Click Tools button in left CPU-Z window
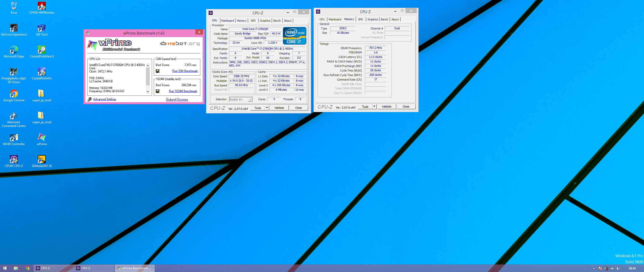The width and height of the screenshot is (644, 272). coord(257,108)
